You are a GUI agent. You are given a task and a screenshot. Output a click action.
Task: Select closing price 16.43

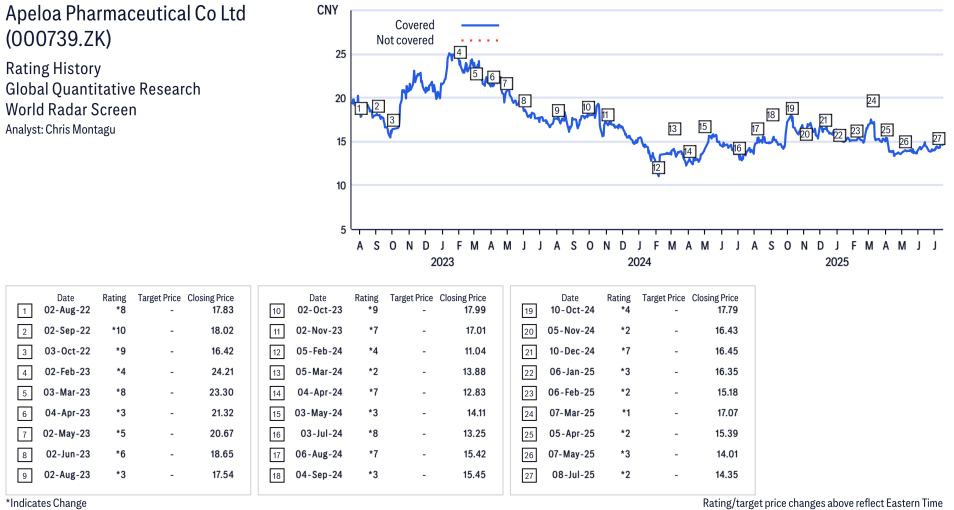coord(726,330)
